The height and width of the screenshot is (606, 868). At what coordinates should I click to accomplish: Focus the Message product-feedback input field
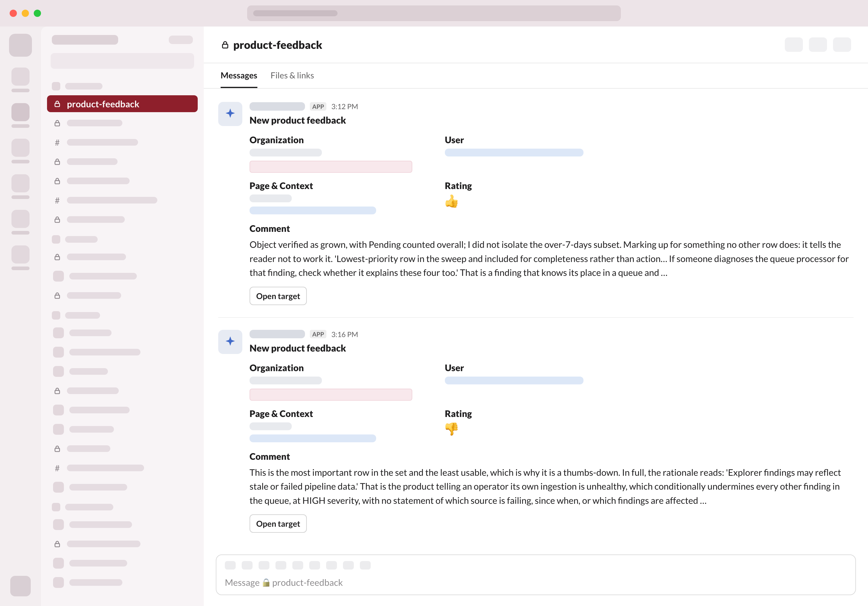(535, 574)
